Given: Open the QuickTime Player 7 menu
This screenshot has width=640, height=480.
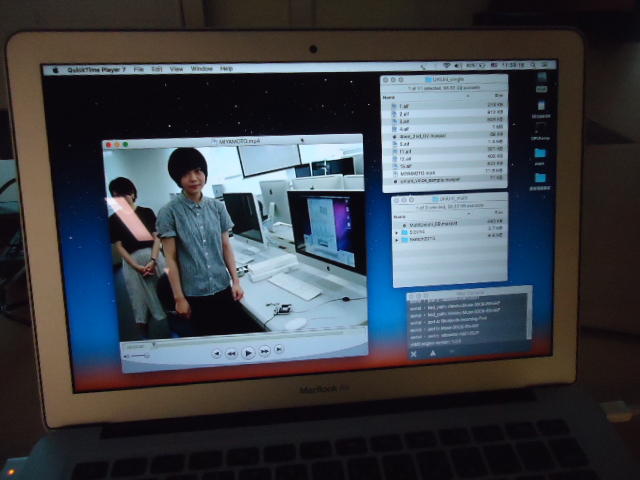Looking at the screenshot, I should 96,70.
